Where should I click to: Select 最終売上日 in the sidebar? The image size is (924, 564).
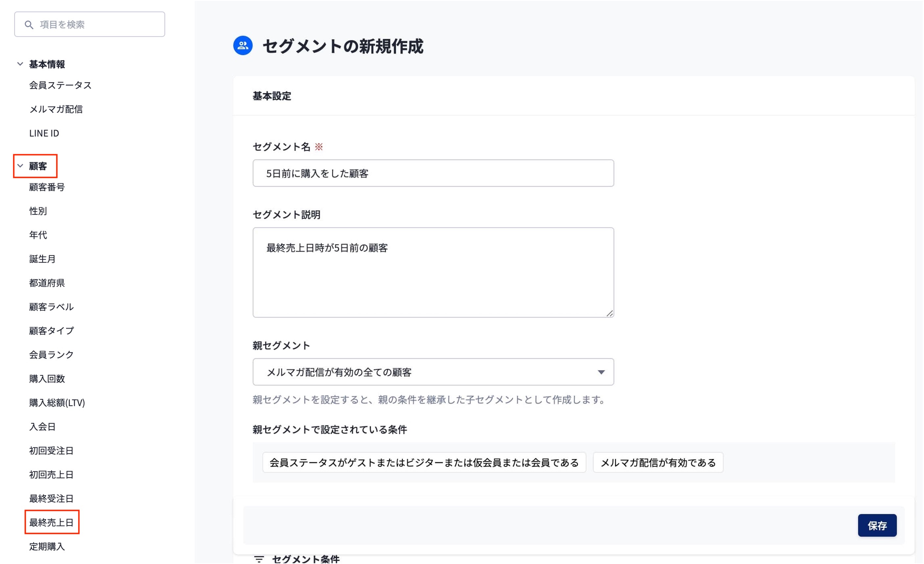(x=51, y=522)
